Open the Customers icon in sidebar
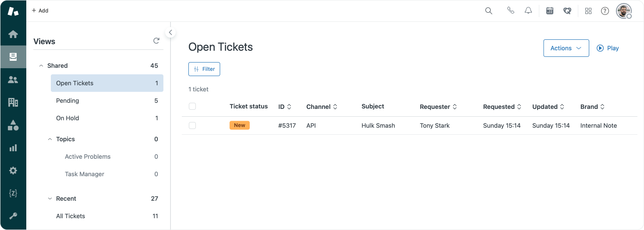The width and height of the screenshot is (644, 230). [x=13, y=80]
